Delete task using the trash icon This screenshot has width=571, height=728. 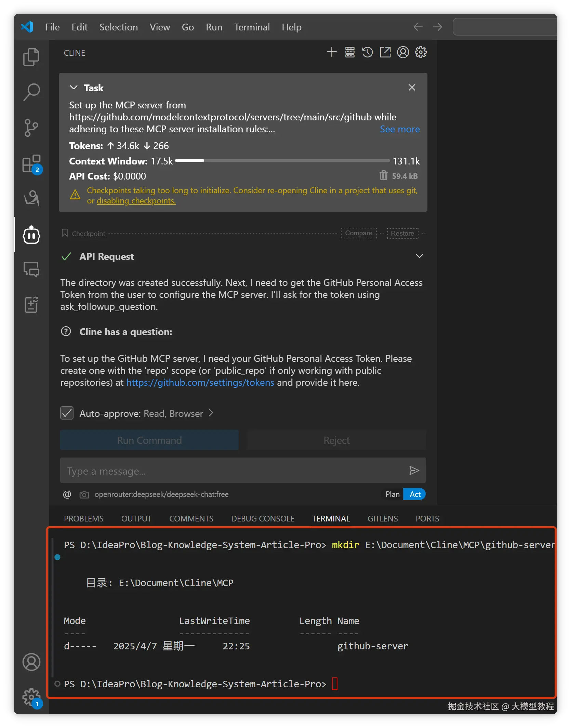click(x=383, y=175)
